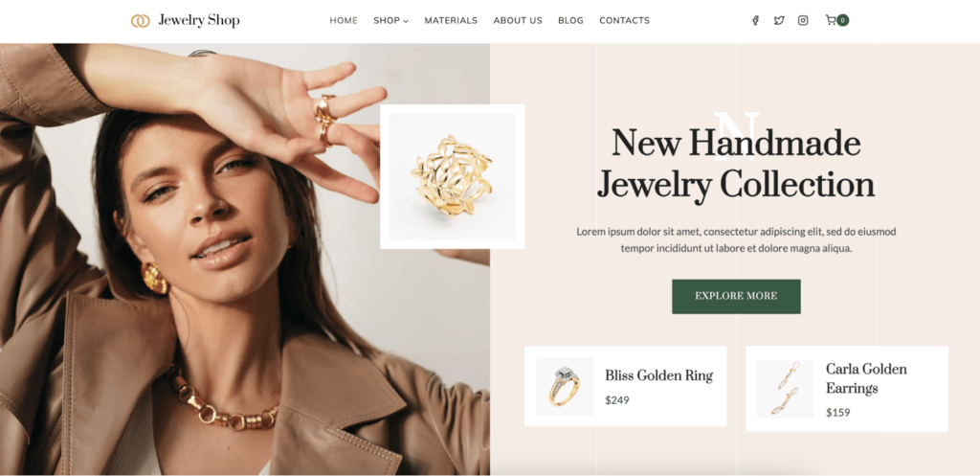Open the Bliss Golden Ring title link
This screenshot has height=476, width=980.
click(x=658, y=376)
